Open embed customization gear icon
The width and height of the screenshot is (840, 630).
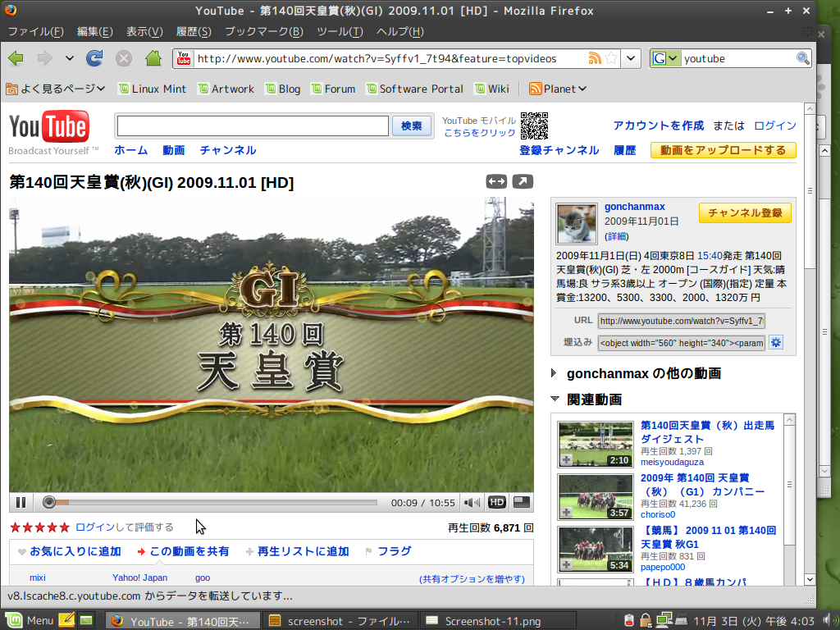776,342
